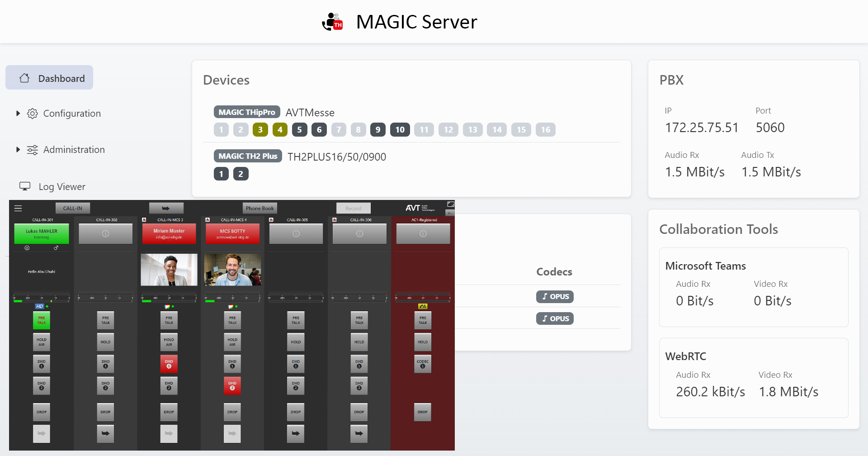Select line 4 of MAGIC THipPro device
This screenshot has height=456, width=868.
pos(280,130)
